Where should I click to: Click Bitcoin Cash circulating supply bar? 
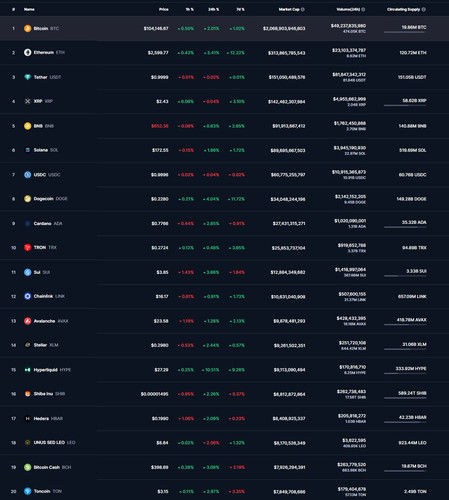pos(405,471)
